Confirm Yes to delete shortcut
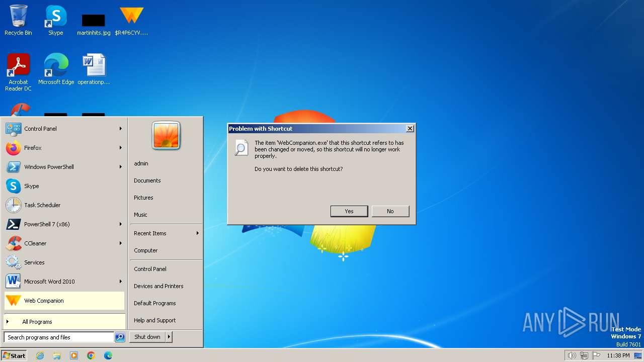 (x=349, y=211)
